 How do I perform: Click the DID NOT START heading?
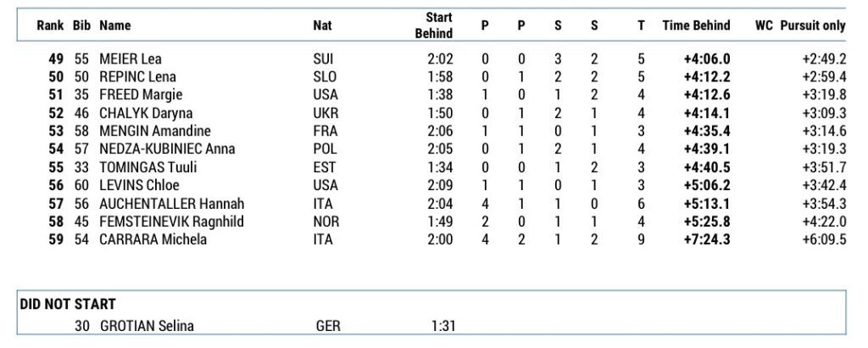tap(68, 304)
